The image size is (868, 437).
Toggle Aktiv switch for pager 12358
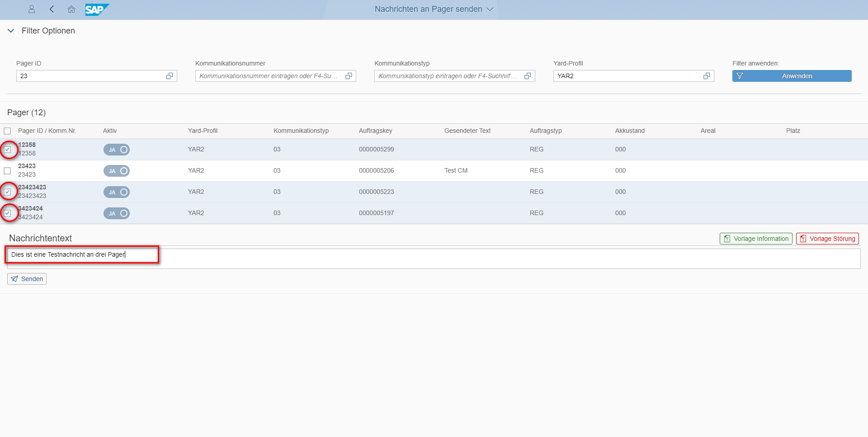[117, 150]
